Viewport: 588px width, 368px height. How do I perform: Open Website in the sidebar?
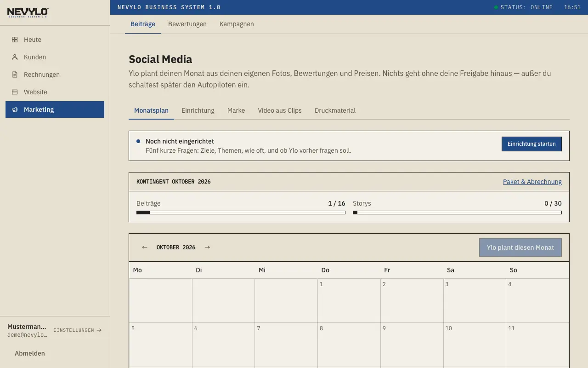(x=55, y=92)
